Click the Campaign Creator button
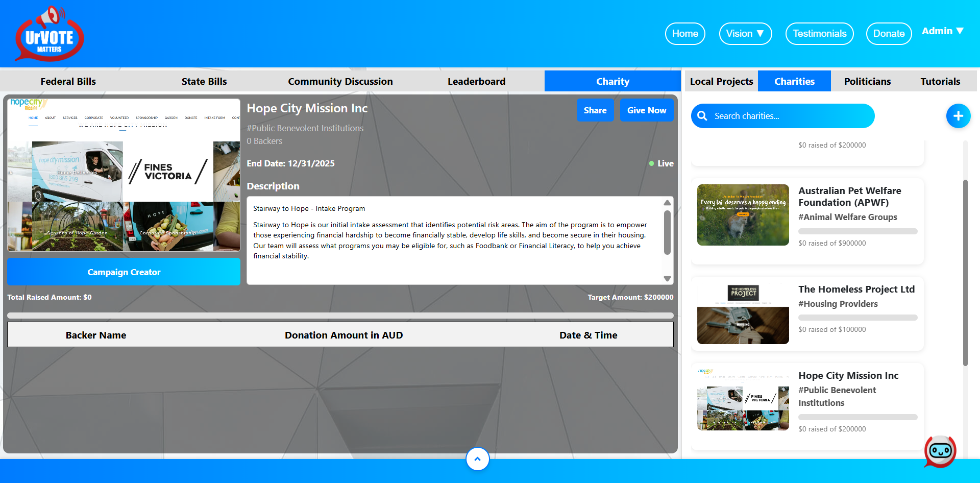 pos(124,272)
